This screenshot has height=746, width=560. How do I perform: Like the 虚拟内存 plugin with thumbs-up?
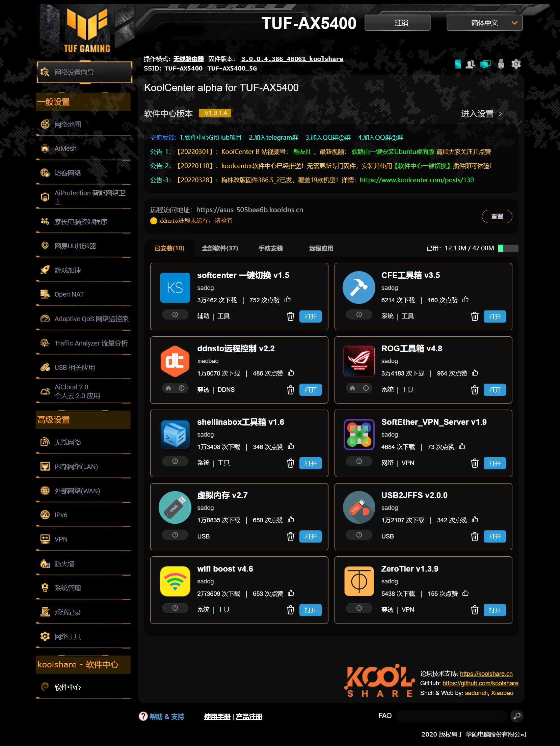tap(291, 520)
